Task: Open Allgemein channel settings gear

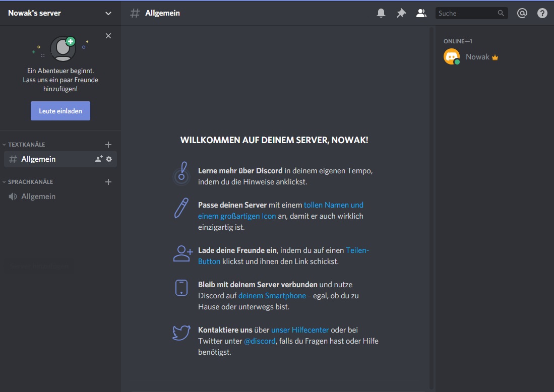Action: (109, 159)
